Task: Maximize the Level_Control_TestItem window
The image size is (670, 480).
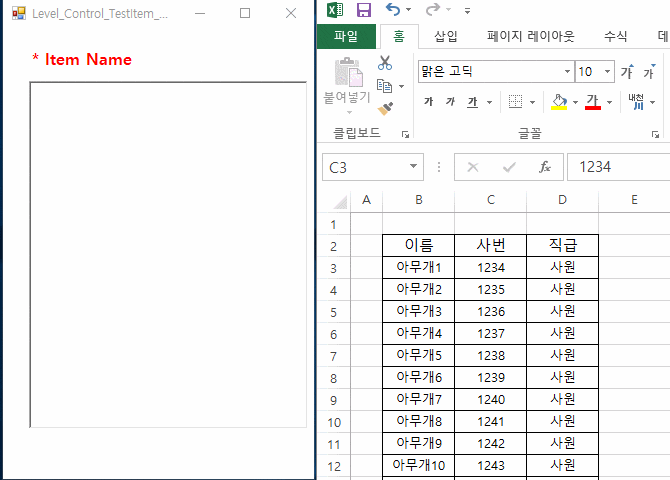Action: point(245,13)
